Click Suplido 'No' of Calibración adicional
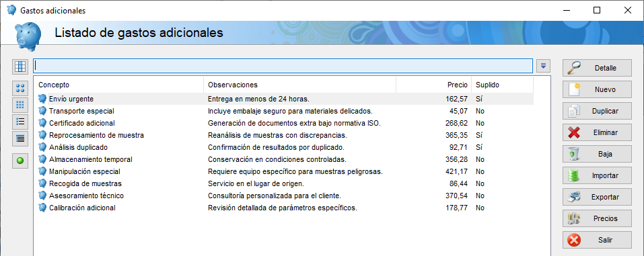The height and width of the screenshot is (256, 644). coord(480,208)
